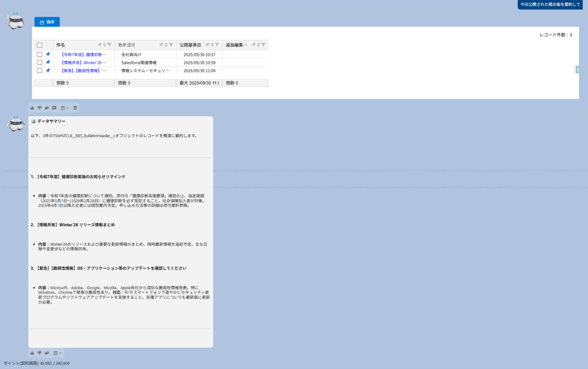Click the 保存 save button

pyautogui.click(x=47, y=22)
